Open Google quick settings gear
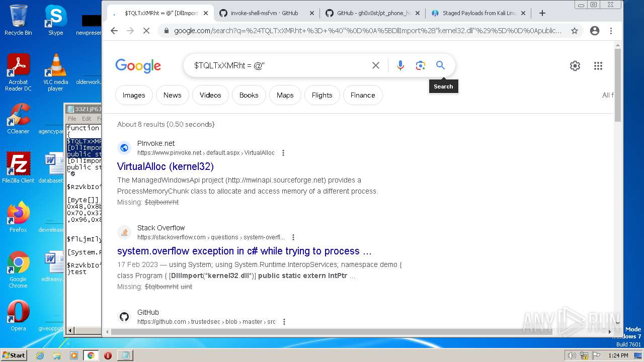 (575, 66)
